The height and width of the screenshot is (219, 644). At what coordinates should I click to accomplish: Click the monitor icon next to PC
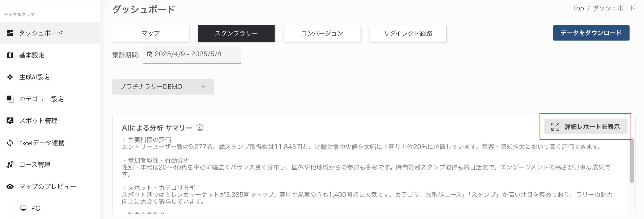pyautogui.click(x=23, y=208)
